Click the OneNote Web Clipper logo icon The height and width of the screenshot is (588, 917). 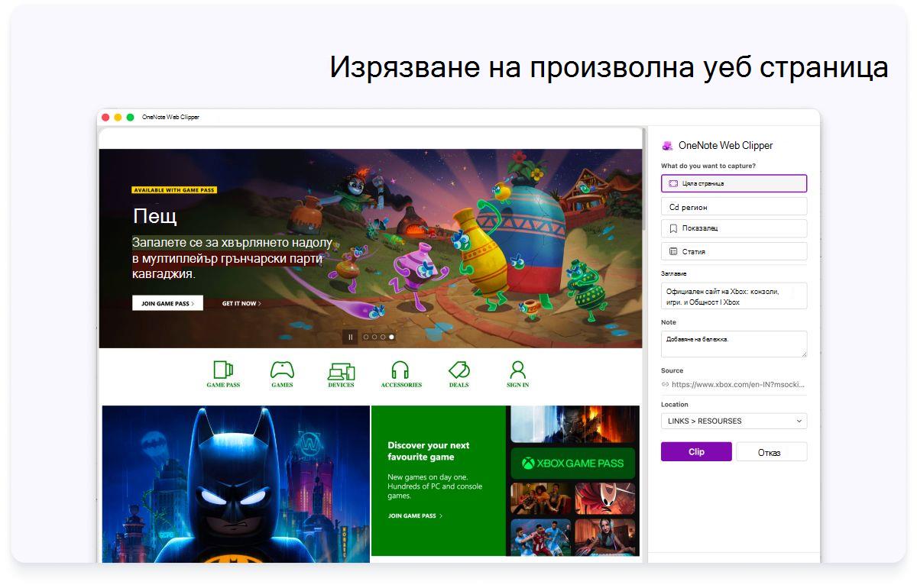pos(667,146)
